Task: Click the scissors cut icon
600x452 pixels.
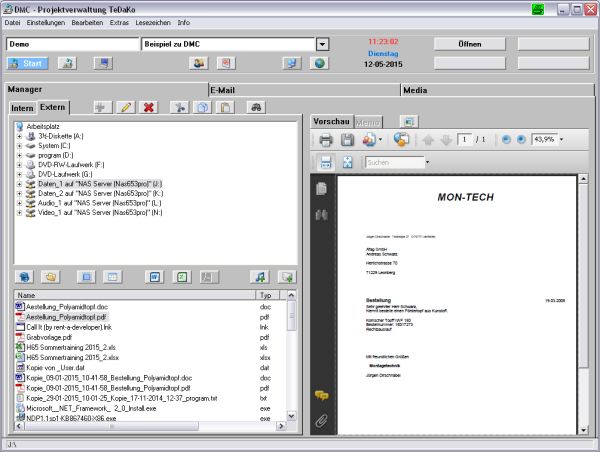Action: point(179,107)
